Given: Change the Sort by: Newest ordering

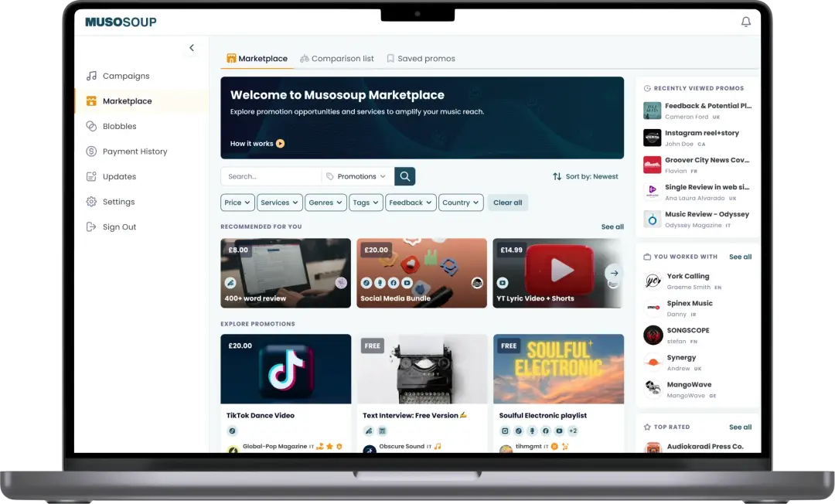Looking at the screenshot, I should tap(585, 176).
